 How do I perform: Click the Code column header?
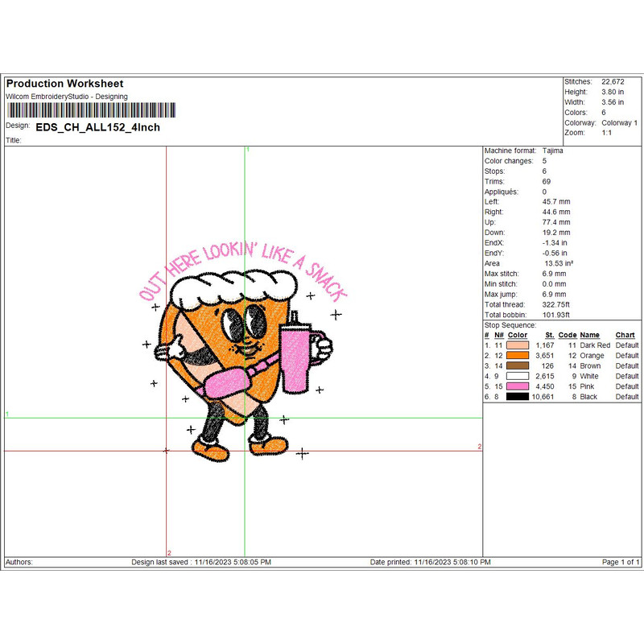[568, 335]
